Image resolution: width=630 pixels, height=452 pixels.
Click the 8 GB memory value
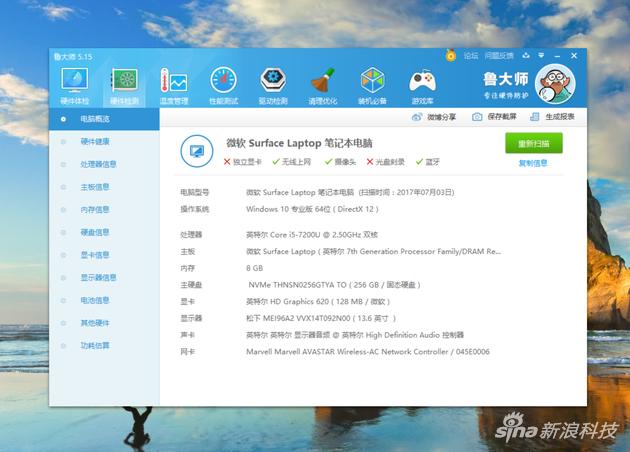(255, 268)
